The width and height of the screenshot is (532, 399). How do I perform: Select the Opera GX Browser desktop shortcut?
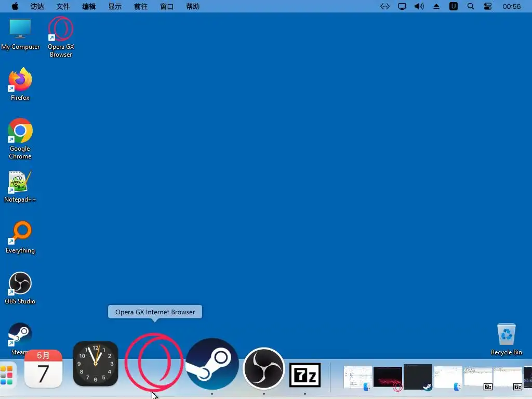[x=61, y=37]
